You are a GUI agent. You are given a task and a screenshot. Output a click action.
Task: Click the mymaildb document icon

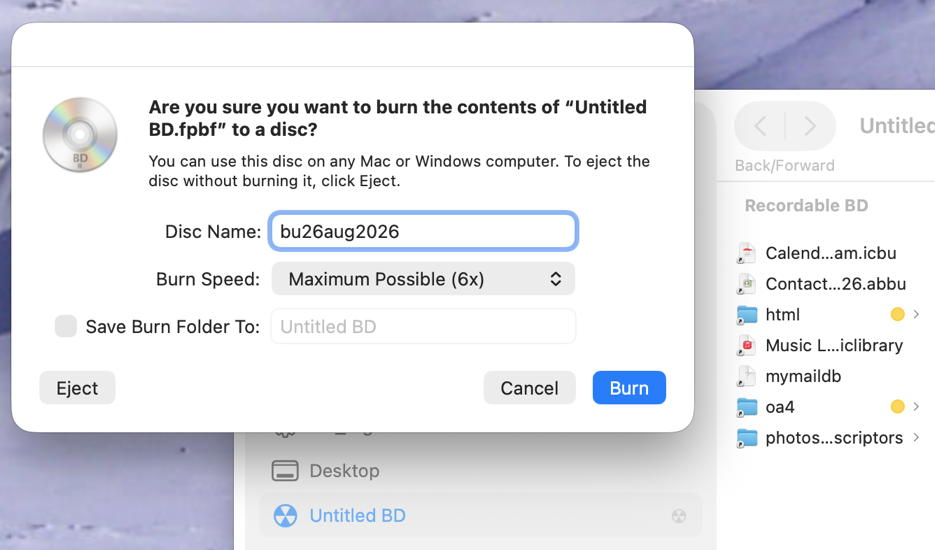pyautogui.click(x=747, y=376)
